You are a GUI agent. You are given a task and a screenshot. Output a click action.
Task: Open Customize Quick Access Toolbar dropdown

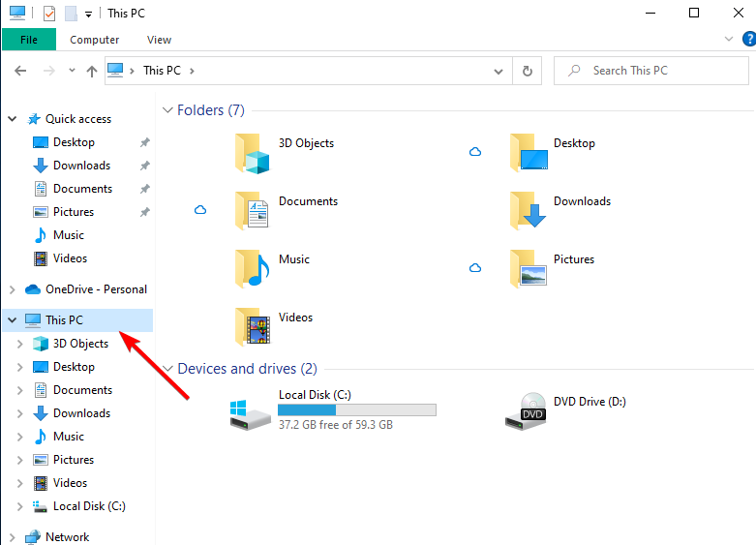pos(88,15)
